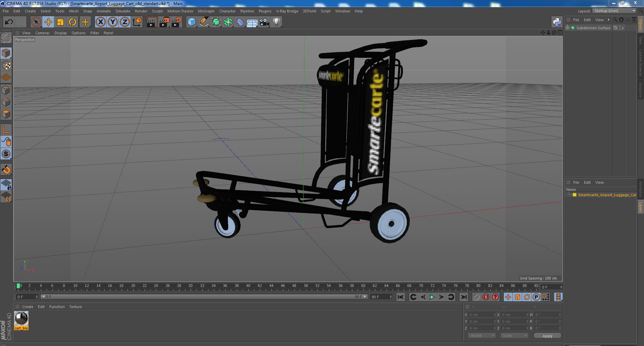Toggle X axis lock
The width and height of the screenshot is (644, 346).
[100, 22]
